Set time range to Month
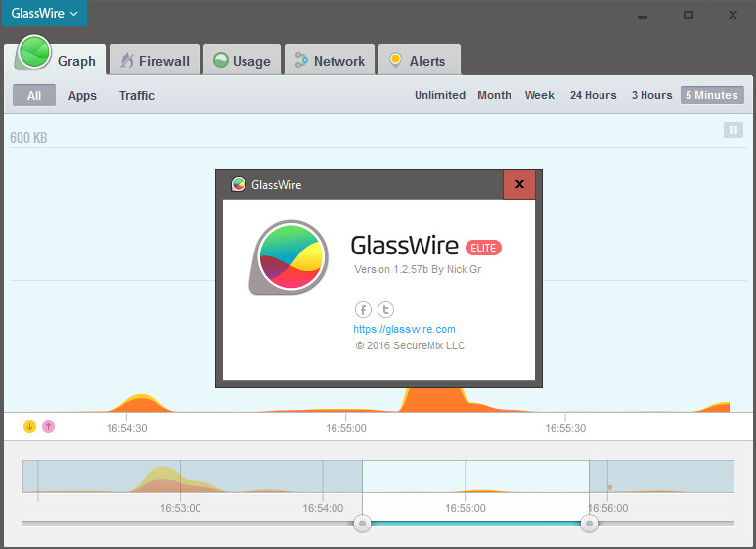Viewport: 756px width, 549px height. pos(494,95)
